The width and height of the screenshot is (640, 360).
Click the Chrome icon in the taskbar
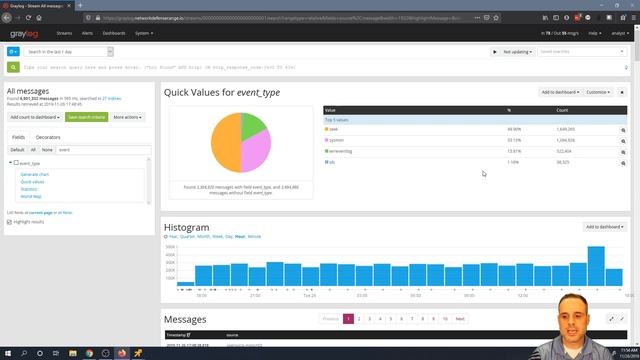[x=89, y=353]
